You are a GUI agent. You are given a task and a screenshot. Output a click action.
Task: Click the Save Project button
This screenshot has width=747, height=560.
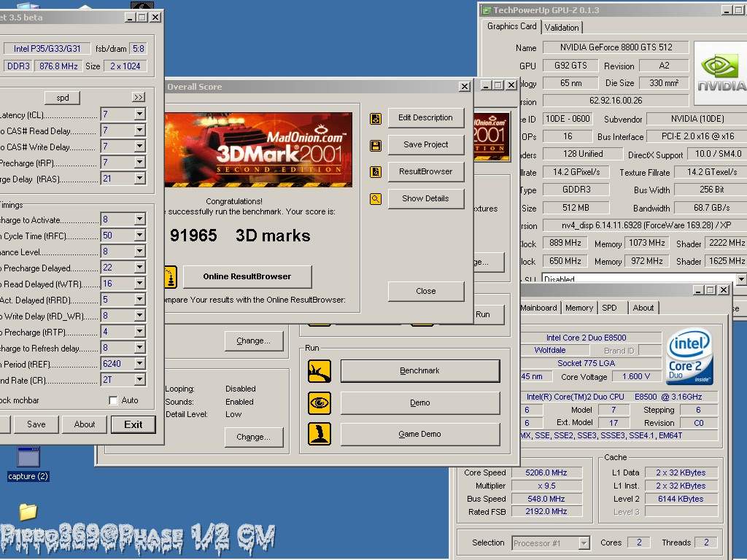[x=426, y=145]
